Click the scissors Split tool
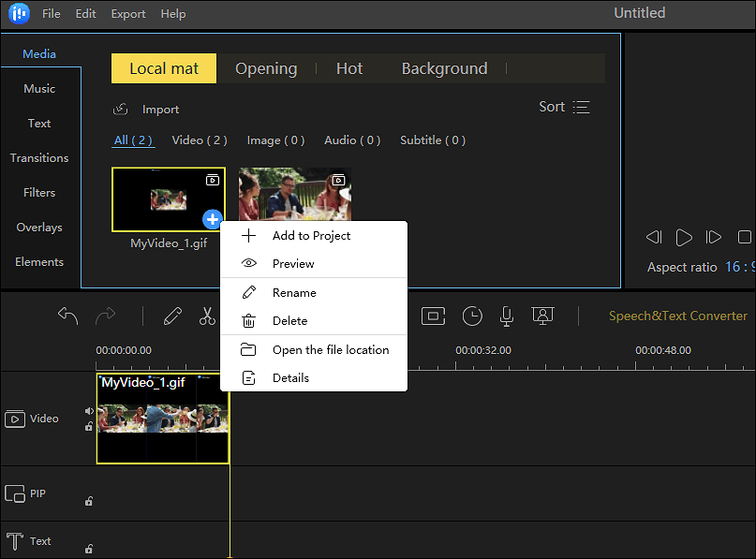 click(207, 316)
